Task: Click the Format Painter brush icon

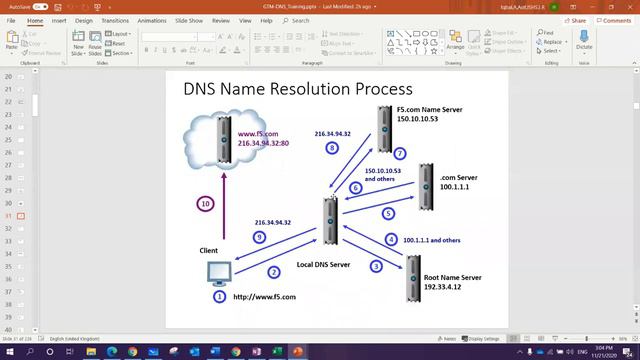Action: point(25,53)
